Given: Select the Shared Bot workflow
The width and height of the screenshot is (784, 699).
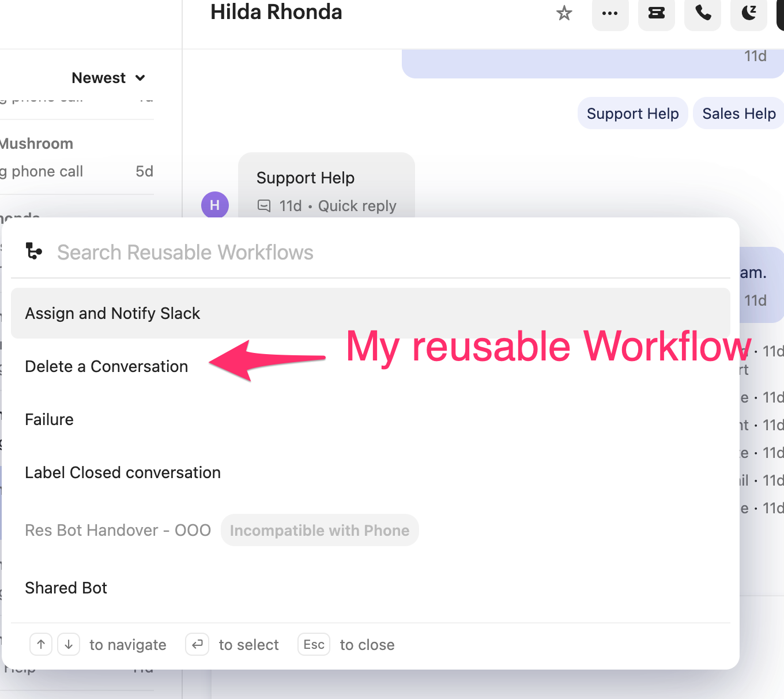Looking at the screenshot, I should (x=371, y=588).
